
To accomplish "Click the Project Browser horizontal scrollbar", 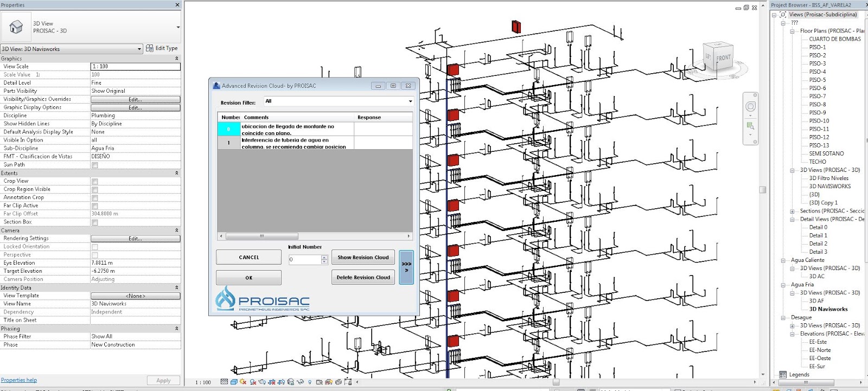I will click(806, 382).
